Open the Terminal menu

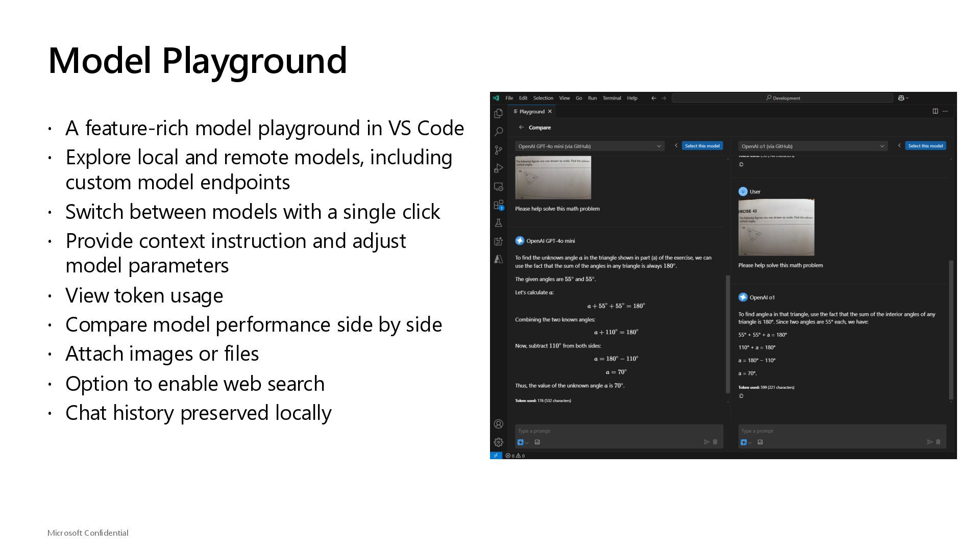(x=611, y=98)
